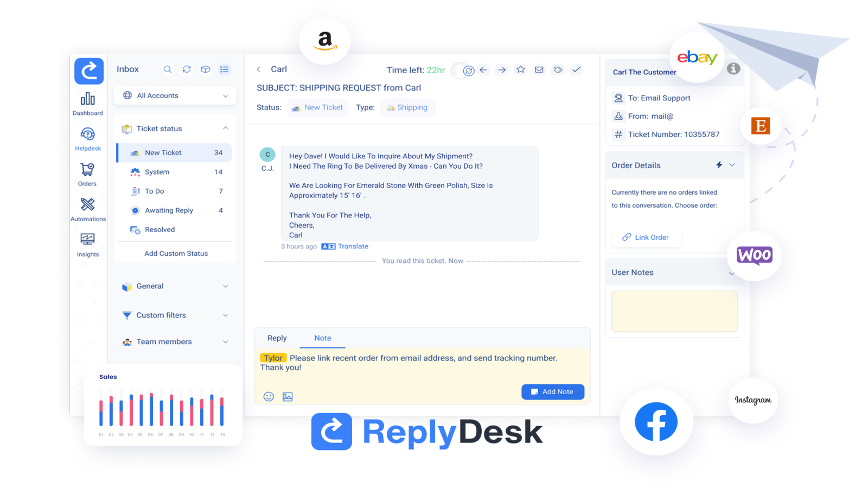Open the All Accounts dropdown
The height and width of the screenshot is (488, 868).
pyautogui.click(x=175, y=95)
